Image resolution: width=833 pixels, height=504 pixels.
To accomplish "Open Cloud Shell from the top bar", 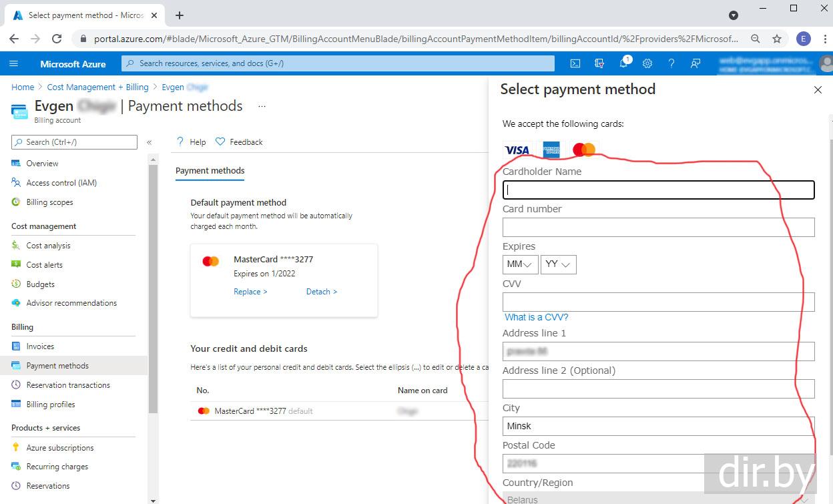I will [x=575, y=63].
